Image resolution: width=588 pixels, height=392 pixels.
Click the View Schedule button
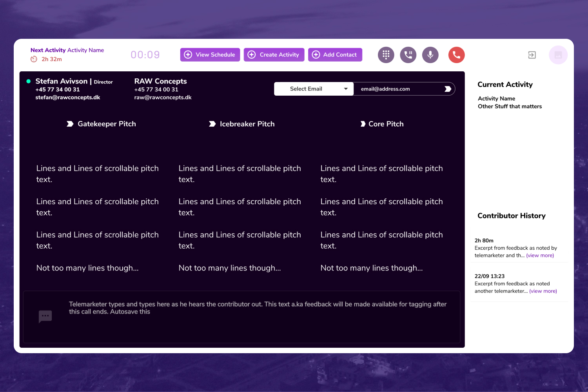coord(210,55)
